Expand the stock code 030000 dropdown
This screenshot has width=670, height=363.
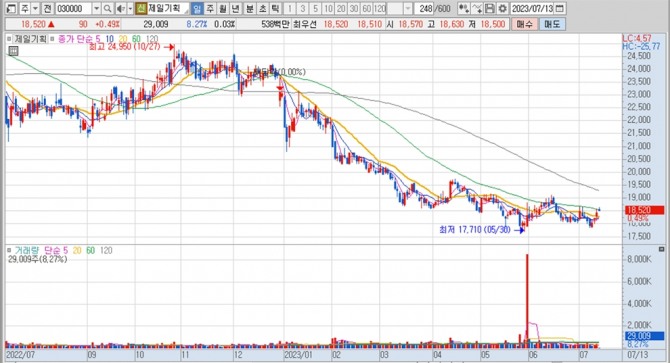(97, 8)
